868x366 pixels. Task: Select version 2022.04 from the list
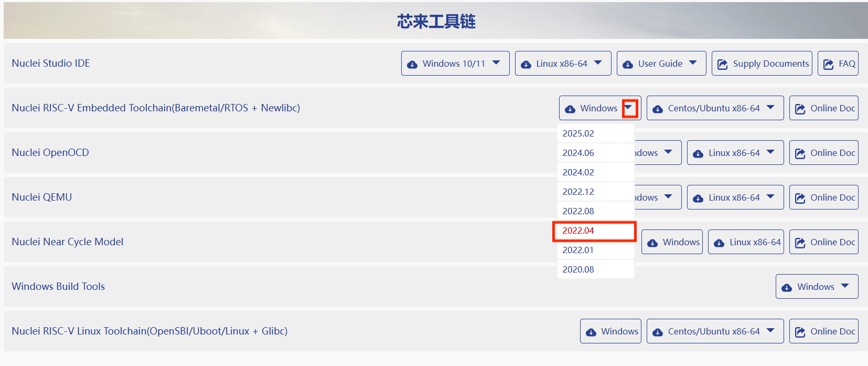click(578, 231)
